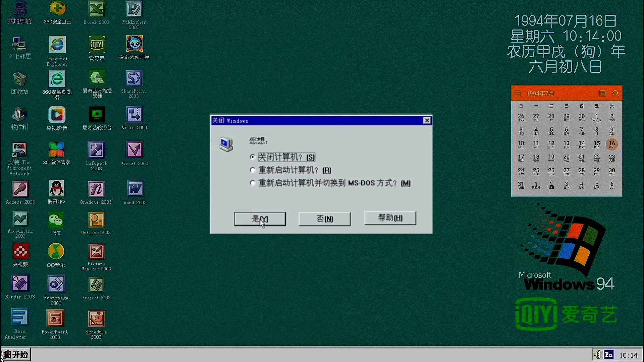Launch 腾讯QQ penguin icon
644x362 pixels.
click(x=56, y=192)
